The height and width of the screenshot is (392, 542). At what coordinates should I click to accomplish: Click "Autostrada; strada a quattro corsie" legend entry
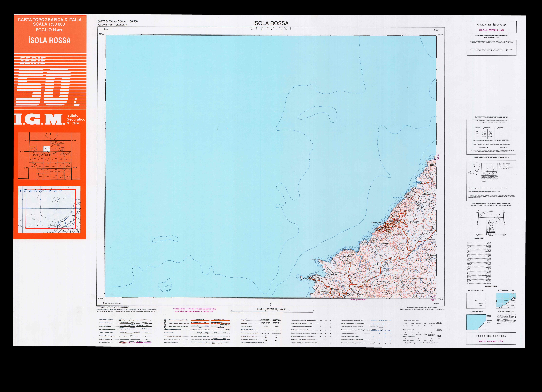[x=178, y=320]
